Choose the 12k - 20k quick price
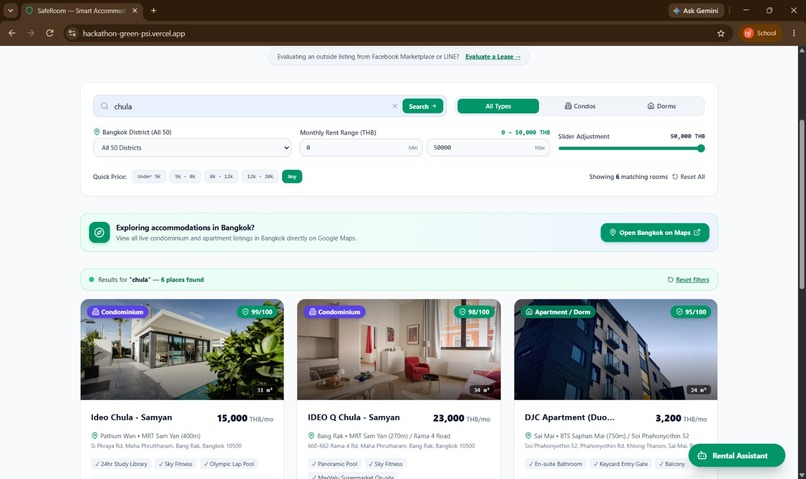This screenshot has width=806, height=479. pos(261,176)
